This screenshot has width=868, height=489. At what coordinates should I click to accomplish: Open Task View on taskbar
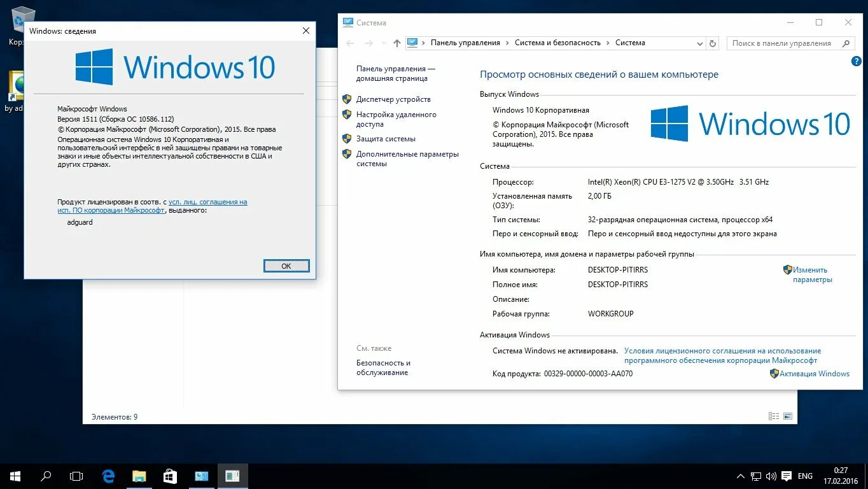(76, 476)
